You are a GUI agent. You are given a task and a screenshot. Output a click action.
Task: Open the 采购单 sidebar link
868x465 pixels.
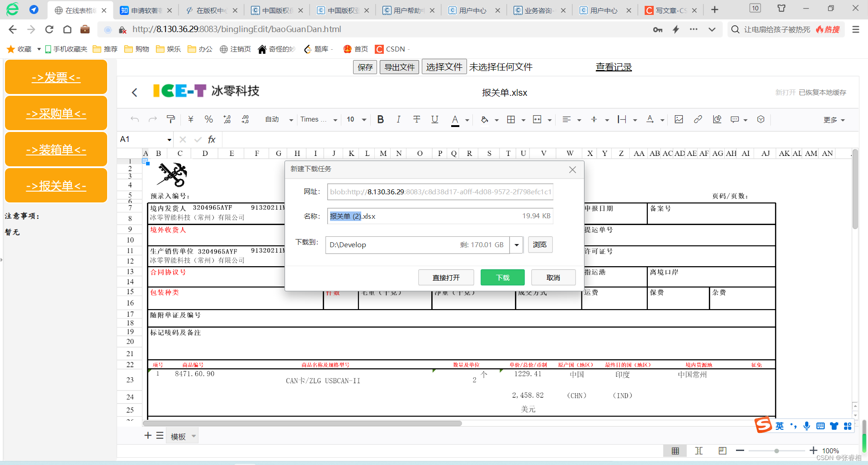coord(56,113)
